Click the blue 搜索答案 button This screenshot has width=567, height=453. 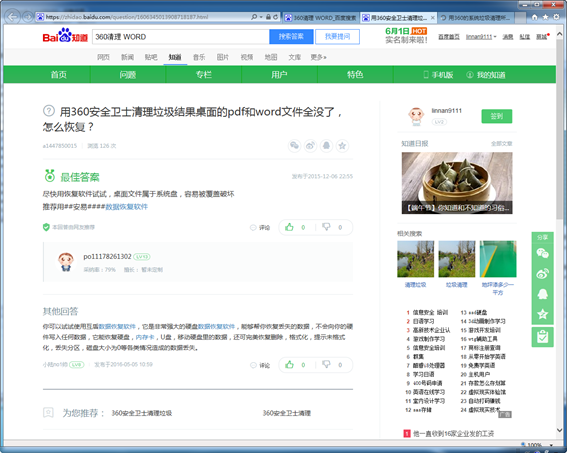pyautogui.click(x=291, y=37)
